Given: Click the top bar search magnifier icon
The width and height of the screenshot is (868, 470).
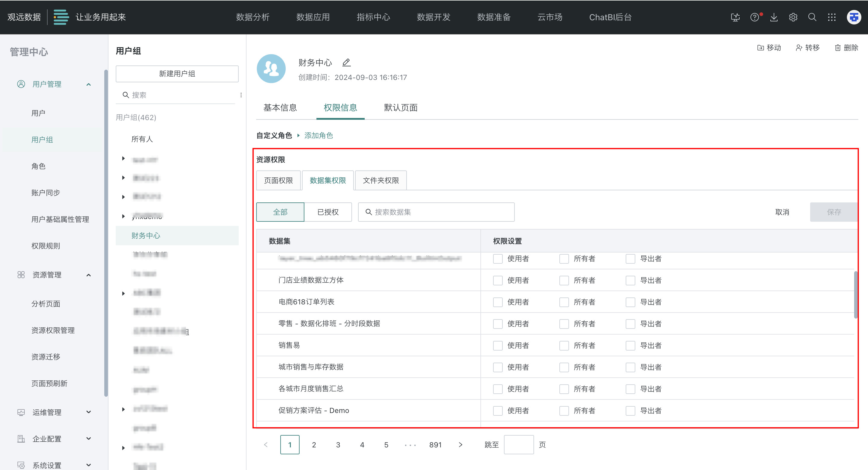Looking at the screenshot, I should coord(812,17).
